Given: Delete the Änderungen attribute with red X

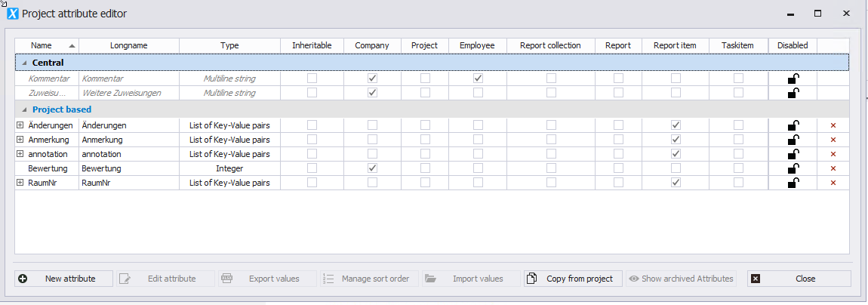Looking at the screenshot, I should point(833,125).
